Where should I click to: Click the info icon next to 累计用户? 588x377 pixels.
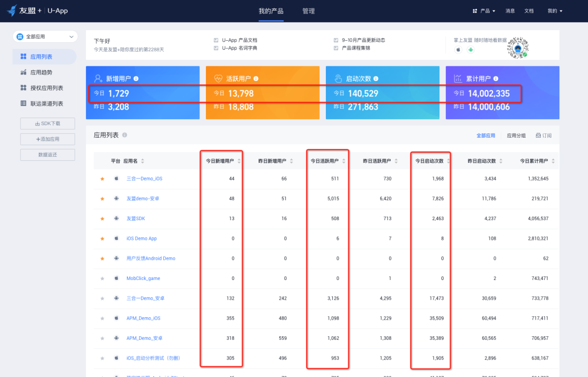(496, 78)
